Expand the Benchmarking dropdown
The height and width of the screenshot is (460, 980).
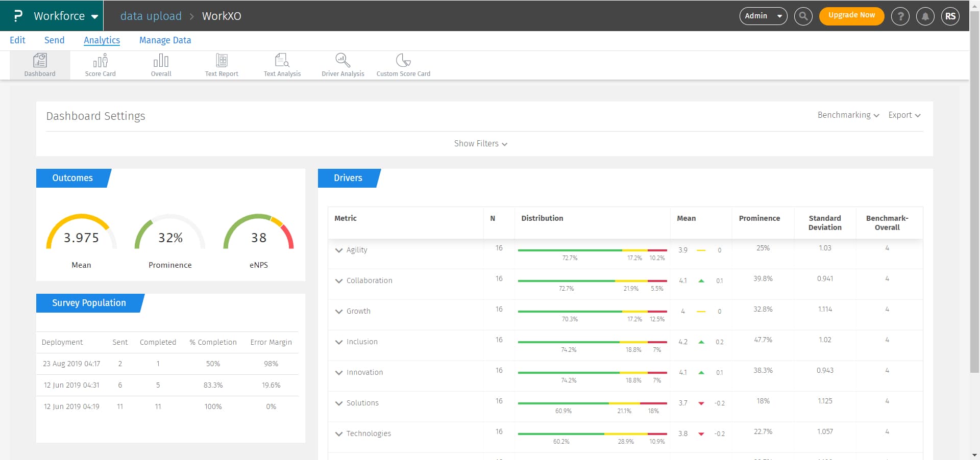[x=848, y=115]
